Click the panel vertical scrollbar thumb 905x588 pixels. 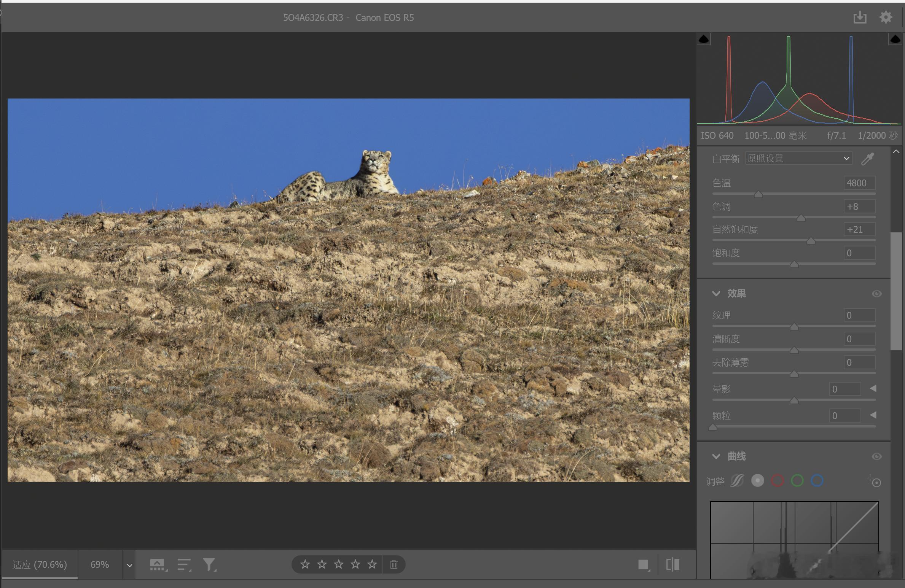pos(896,291)
